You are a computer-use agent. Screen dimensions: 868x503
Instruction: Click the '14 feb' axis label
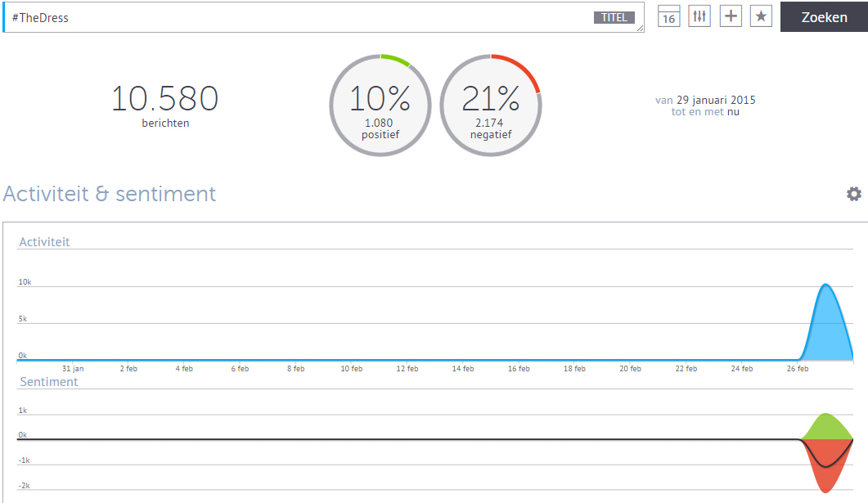click(463, 369)
